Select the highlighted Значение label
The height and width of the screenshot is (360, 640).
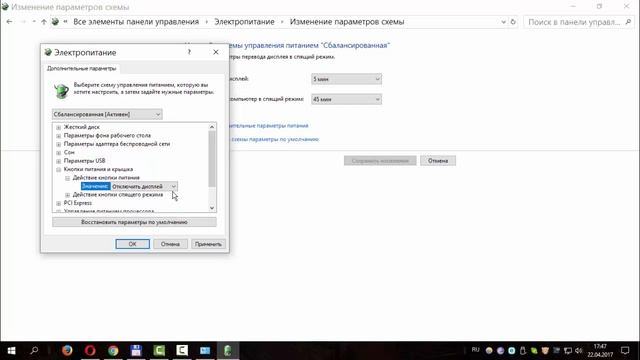point(96,187)
